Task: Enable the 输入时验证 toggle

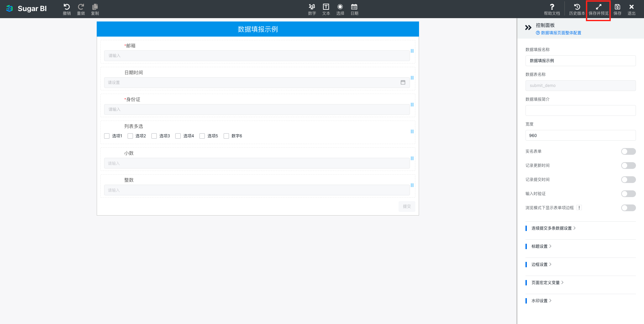Action: click(628, 194)
